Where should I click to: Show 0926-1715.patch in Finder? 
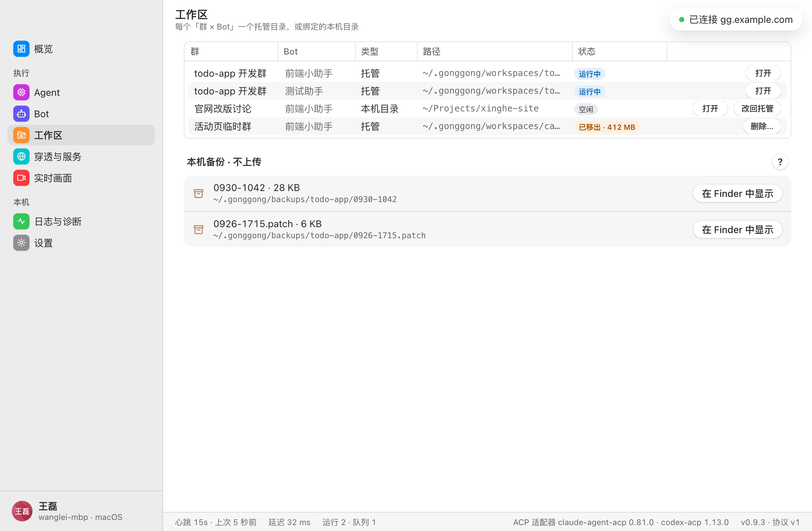point(737,230)
